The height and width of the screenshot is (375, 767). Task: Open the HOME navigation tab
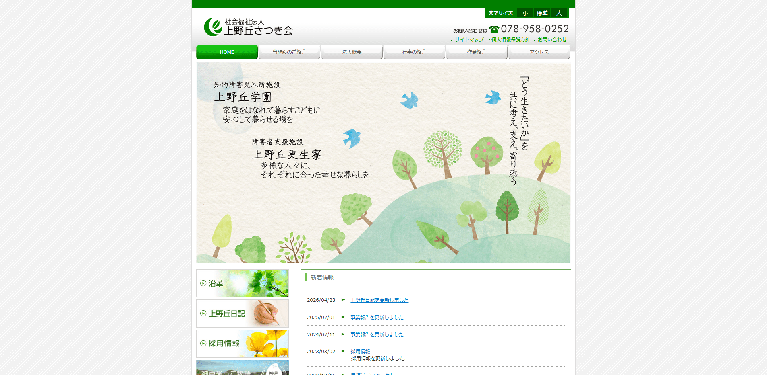pos(227,52)
